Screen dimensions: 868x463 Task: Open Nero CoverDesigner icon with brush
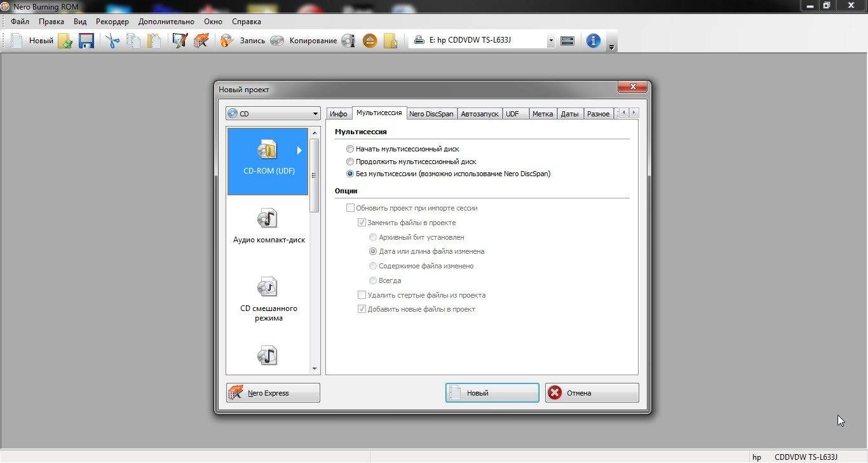coord(180,41)
